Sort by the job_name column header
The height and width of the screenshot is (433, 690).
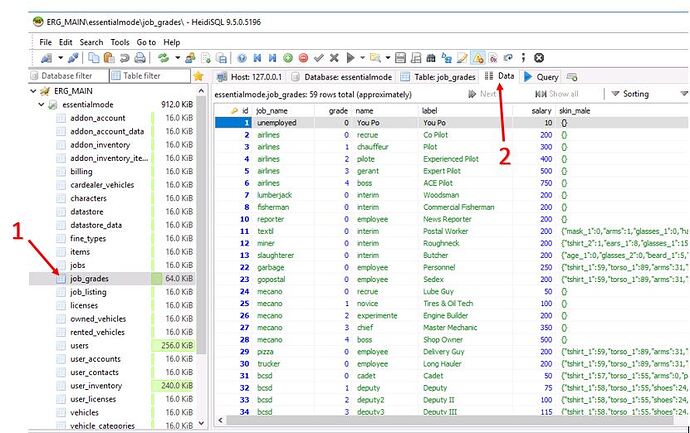click(x=285, y=111)
